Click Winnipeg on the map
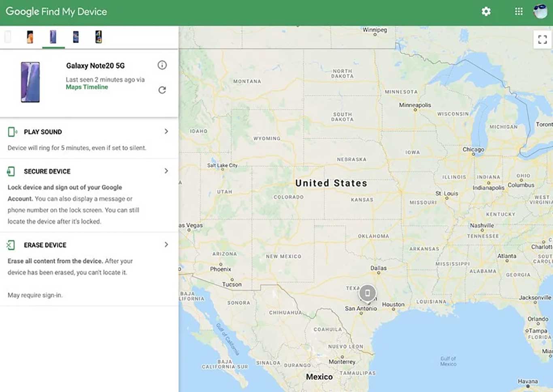 click(x=375, y=30)
